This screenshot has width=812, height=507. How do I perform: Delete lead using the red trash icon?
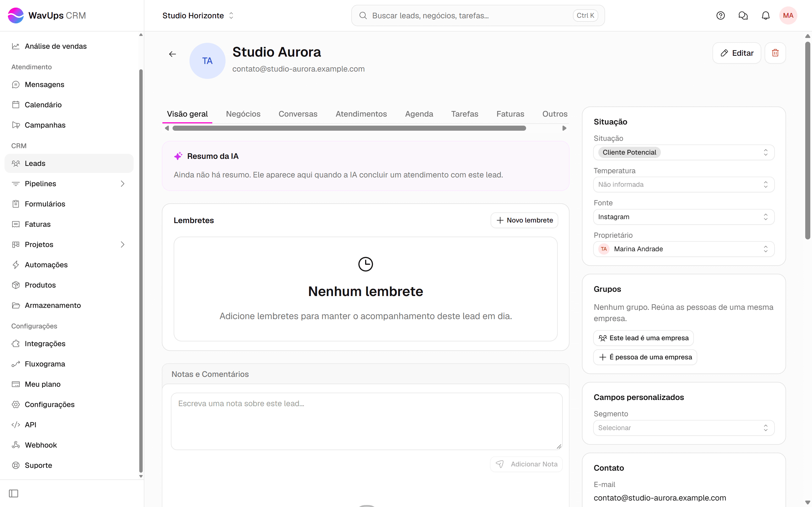point(775,53)
